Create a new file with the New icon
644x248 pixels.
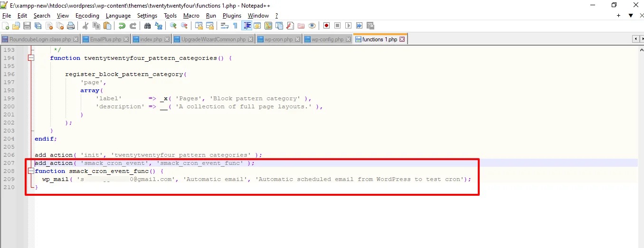(x=5, y=26)
